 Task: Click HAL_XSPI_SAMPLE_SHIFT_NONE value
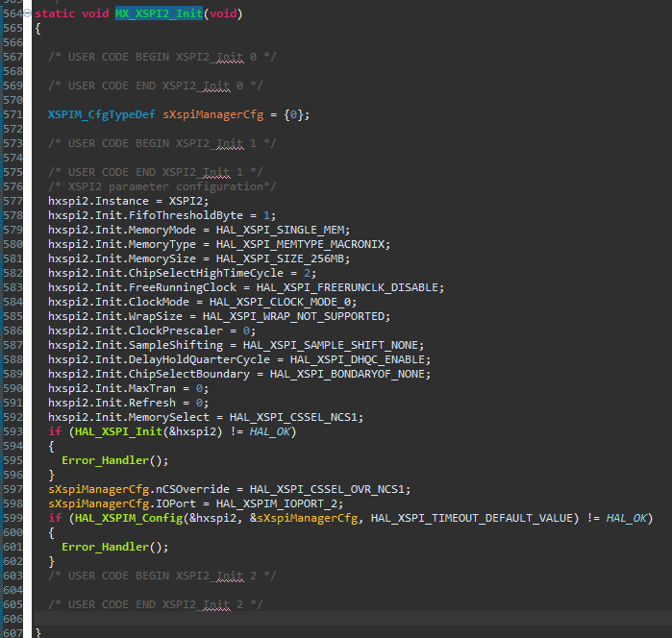click(x=330, y=345)
